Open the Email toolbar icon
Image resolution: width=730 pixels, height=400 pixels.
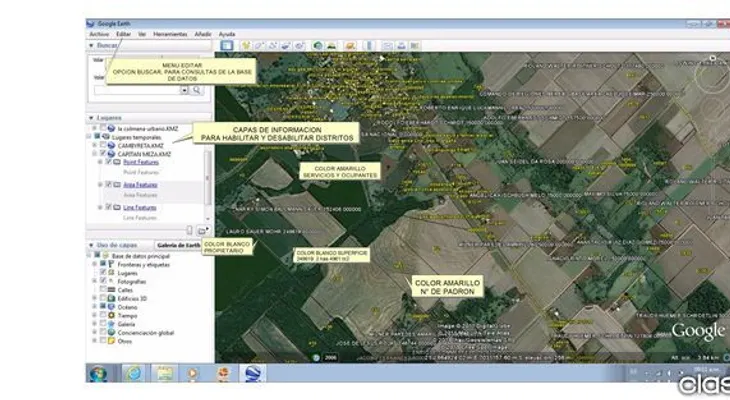(387, 46)
